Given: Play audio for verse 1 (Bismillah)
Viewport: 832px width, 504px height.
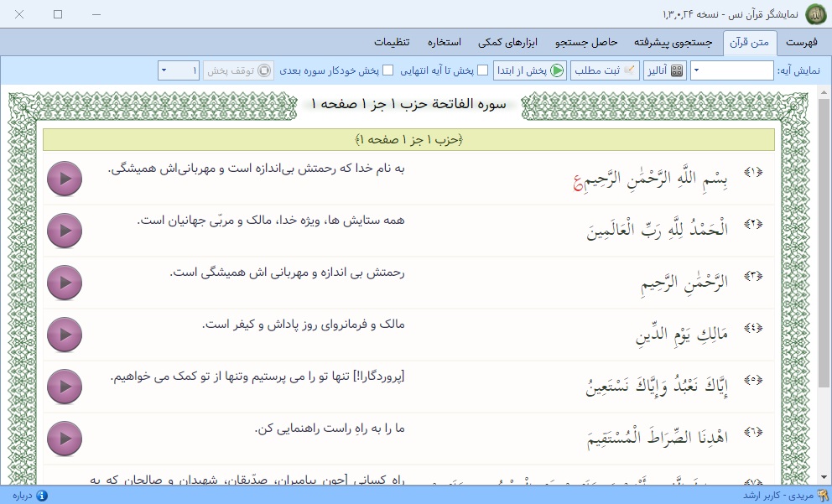Looking at the screenshot, I should tap(65, 179).
